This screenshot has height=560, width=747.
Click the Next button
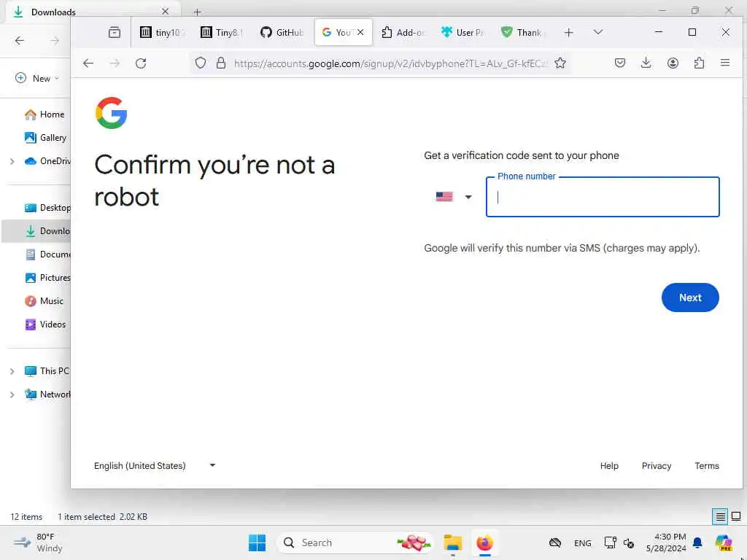click(690, 297)
